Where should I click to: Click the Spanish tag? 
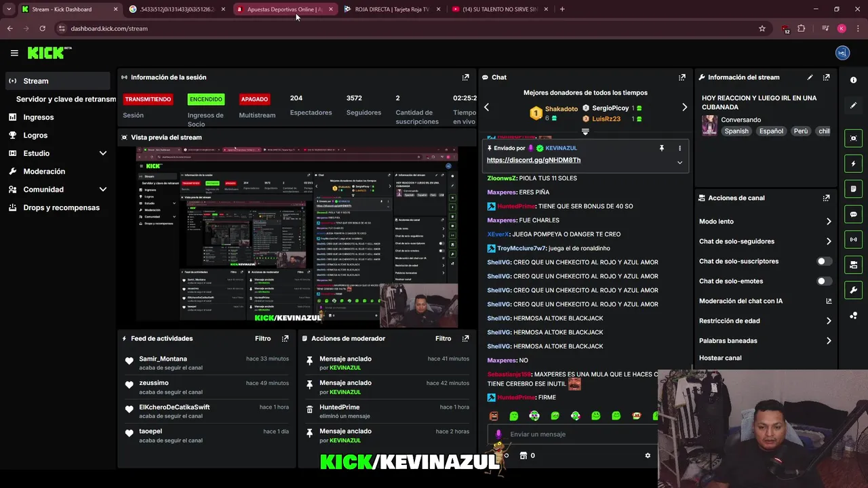pyautogui.click(x=736, y=131)
